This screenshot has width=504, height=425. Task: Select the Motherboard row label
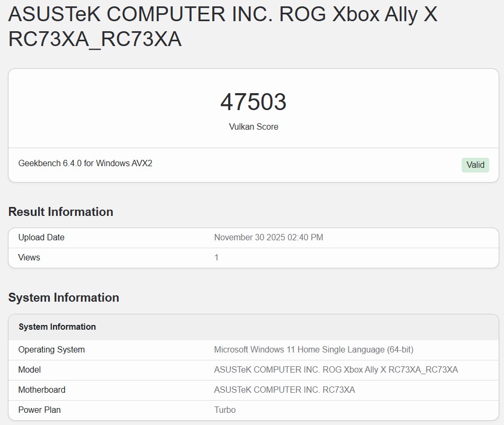point(42,390)
